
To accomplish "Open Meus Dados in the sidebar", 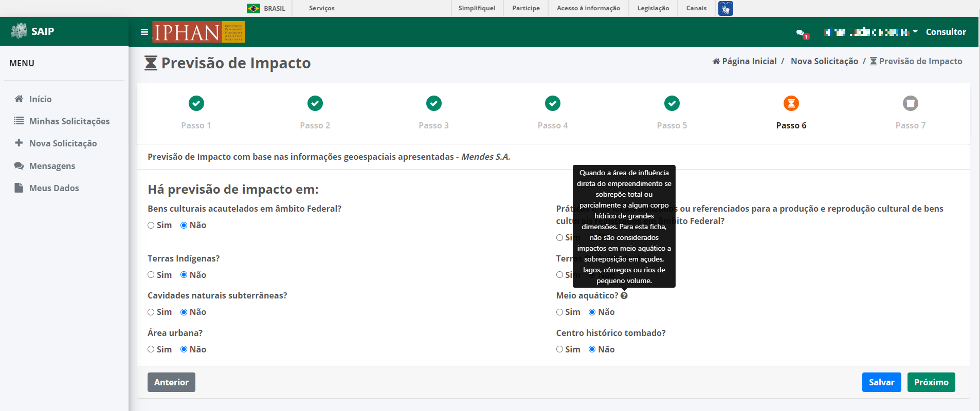I will [54, 188].
